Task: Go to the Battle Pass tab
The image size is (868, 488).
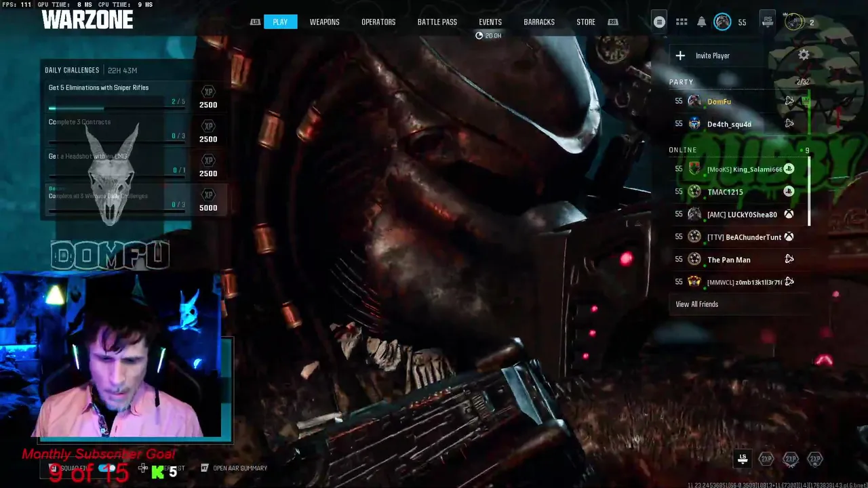Action: pos(437,22)
